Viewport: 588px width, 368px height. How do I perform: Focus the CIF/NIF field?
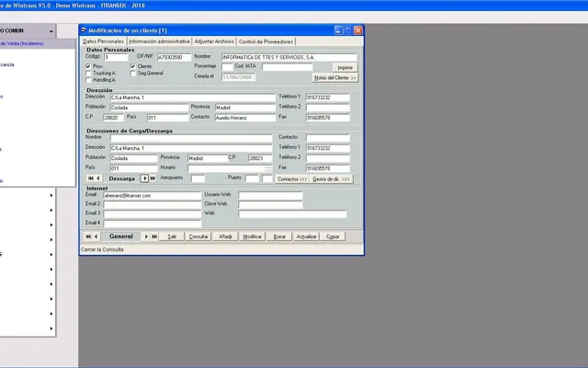click(x=174, y=57)
